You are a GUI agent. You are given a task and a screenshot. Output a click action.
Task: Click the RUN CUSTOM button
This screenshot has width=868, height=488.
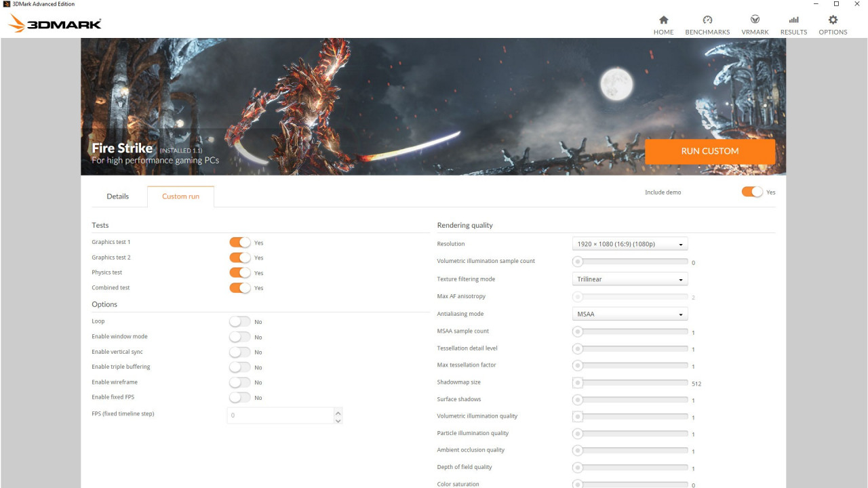point(710,151)
